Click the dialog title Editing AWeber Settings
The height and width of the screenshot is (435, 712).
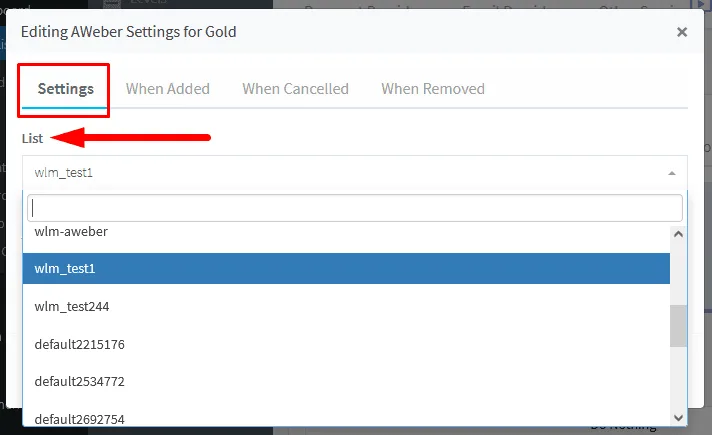(x=129, y=32)
